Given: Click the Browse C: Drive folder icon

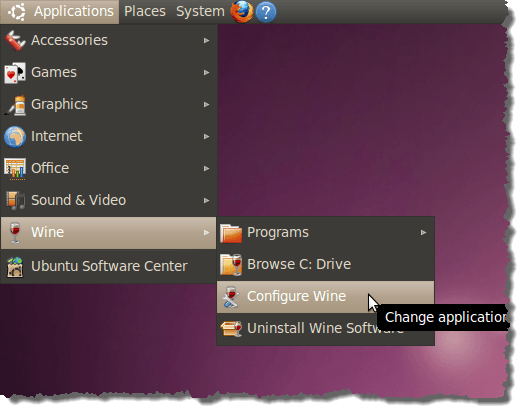Looking at the screenshot, I should coord(231,265).
